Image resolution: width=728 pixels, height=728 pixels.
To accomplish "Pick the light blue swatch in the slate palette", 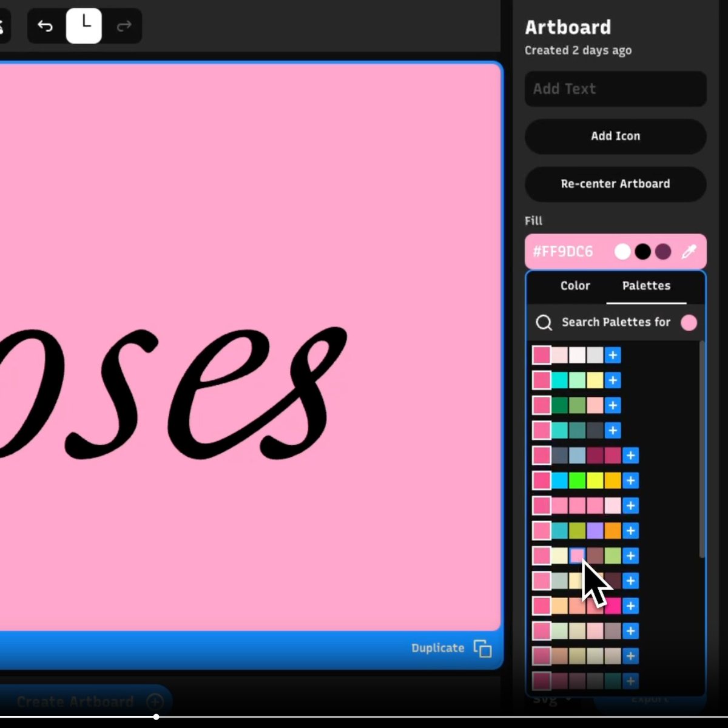I will (577, 456).
